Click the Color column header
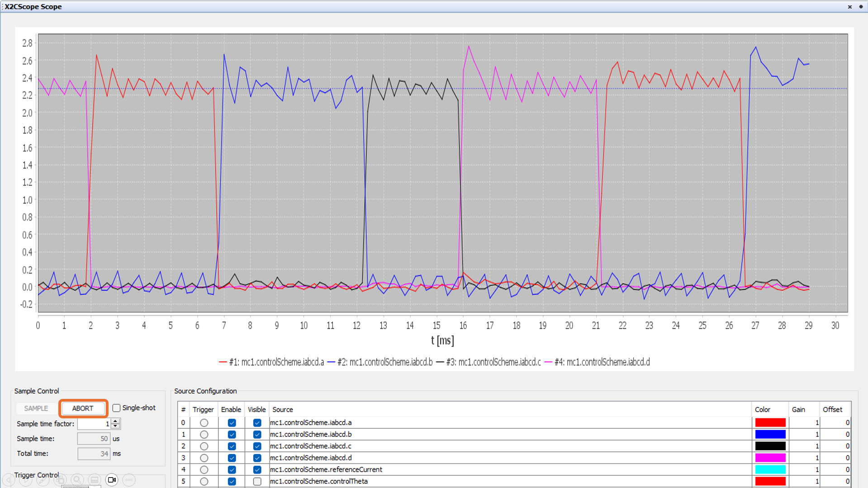Viewport: 868px width, 488px height. coord(770,410)
